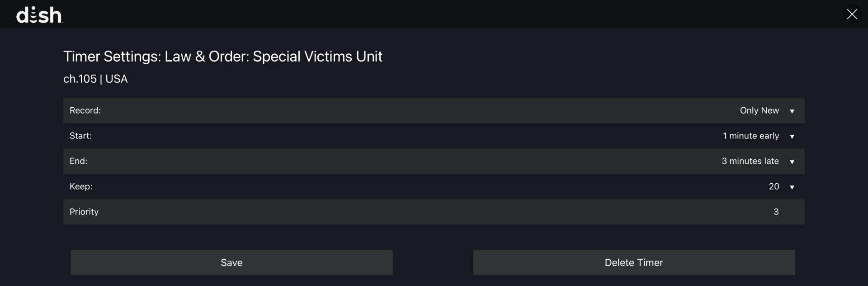Viewport: 868px width, 286px height.
Task: Click the '1 minute early' start value
Action: point(750,136)
